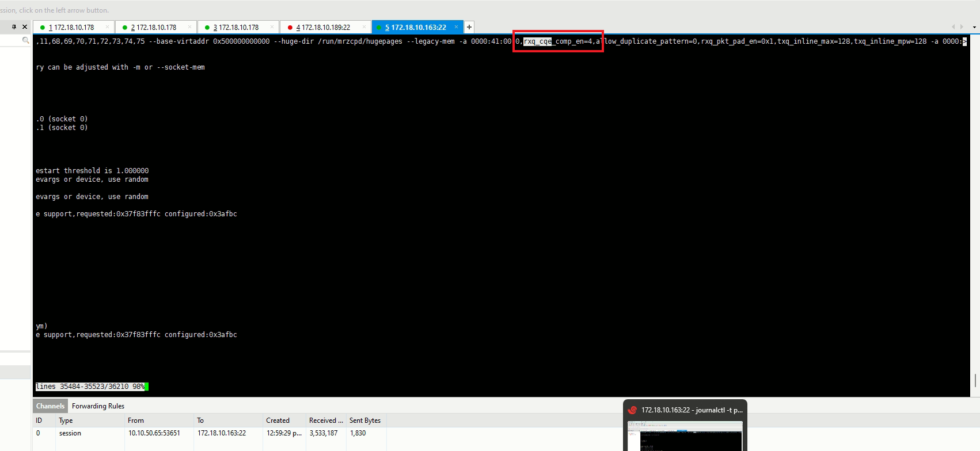The height and width of the screenshot is (451, 980).
Task: Switch to tab 2 172.18.10.178
Action: [x=153, y=27]
